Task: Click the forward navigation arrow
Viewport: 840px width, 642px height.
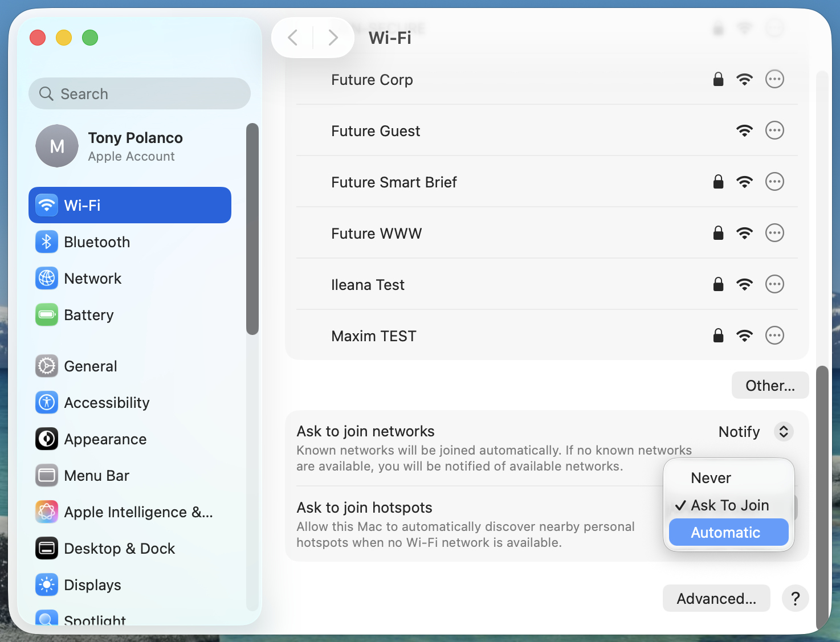Action: (333, 38)
